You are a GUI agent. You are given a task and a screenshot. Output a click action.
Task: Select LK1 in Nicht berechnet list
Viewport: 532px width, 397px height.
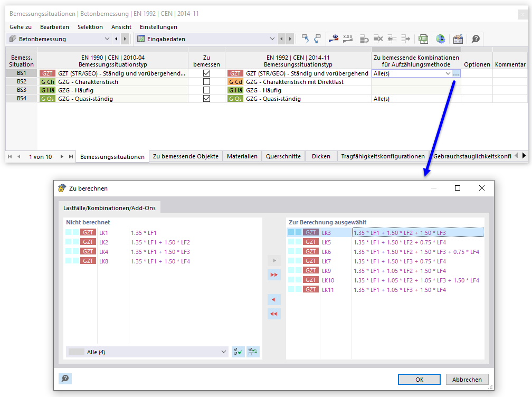[x=163, y=233]
